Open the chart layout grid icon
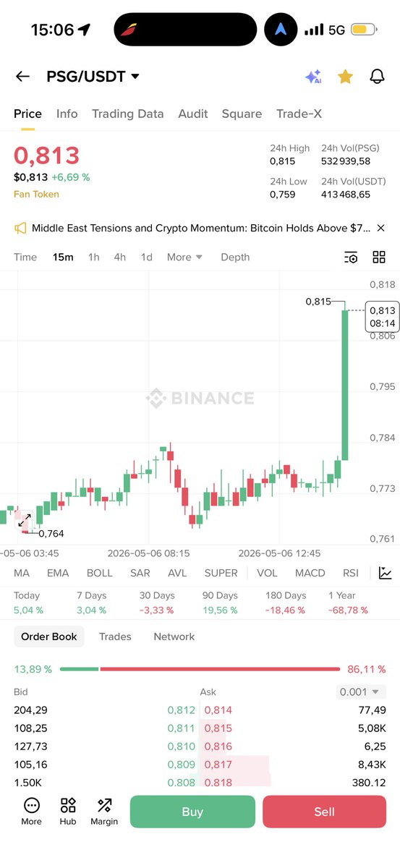The image size is (400, 868). point(379,257)
